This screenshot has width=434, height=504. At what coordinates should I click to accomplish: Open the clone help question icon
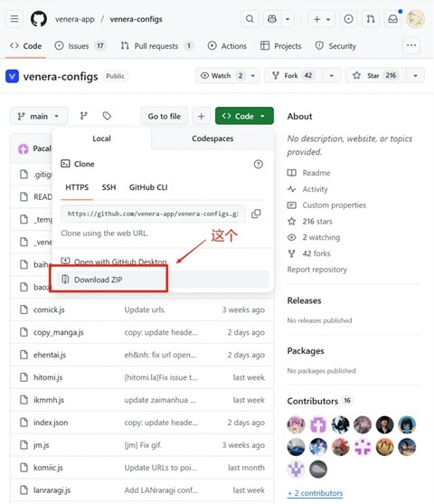click(259, 165)
